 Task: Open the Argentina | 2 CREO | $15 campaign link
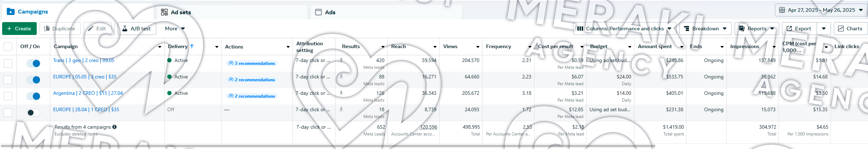coord(88,93)
